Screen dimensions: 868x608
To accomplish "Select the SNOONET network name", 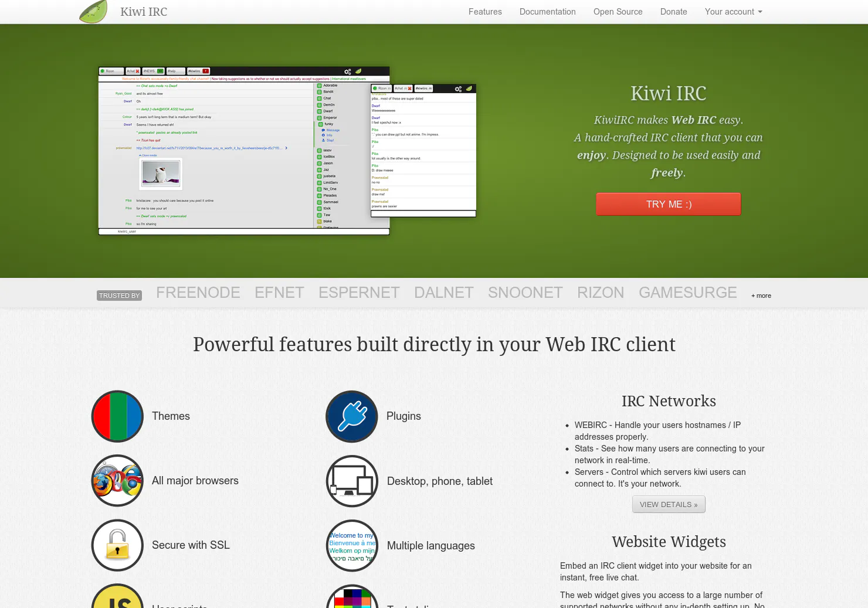I will (525, 293).
